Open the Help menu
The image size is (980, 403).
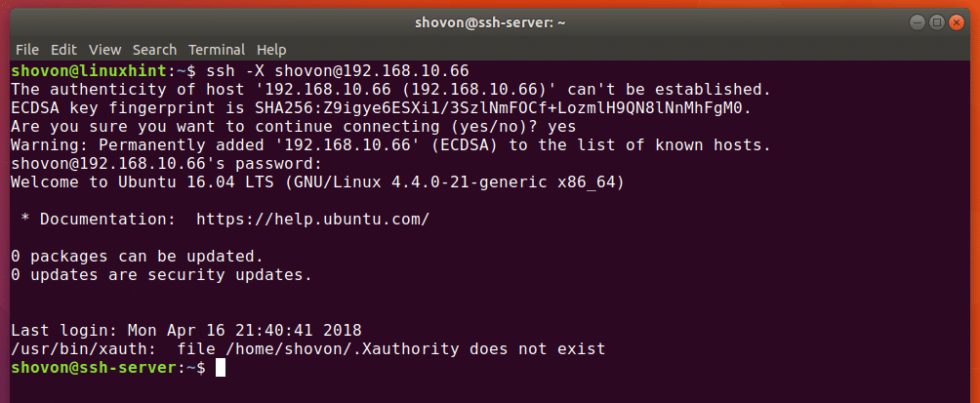pyautogui.click(x=271, y=49)
